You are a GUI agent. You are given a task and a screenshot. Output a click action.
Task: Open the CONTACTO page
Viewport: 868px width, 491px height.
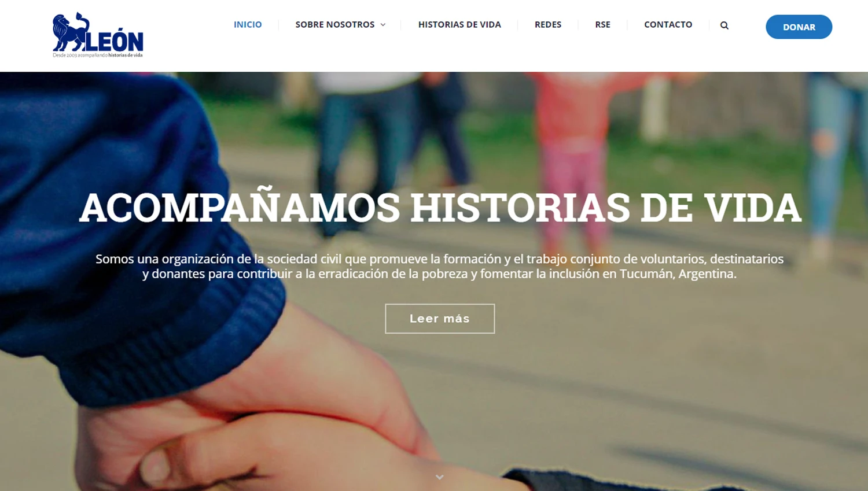coord(668,24)
